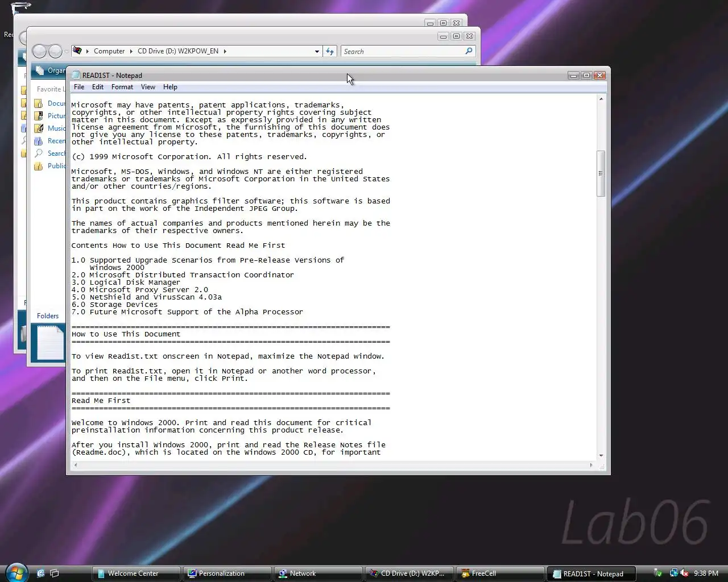Click the file thumbnail in Explorer details pane

coord(51,343)
